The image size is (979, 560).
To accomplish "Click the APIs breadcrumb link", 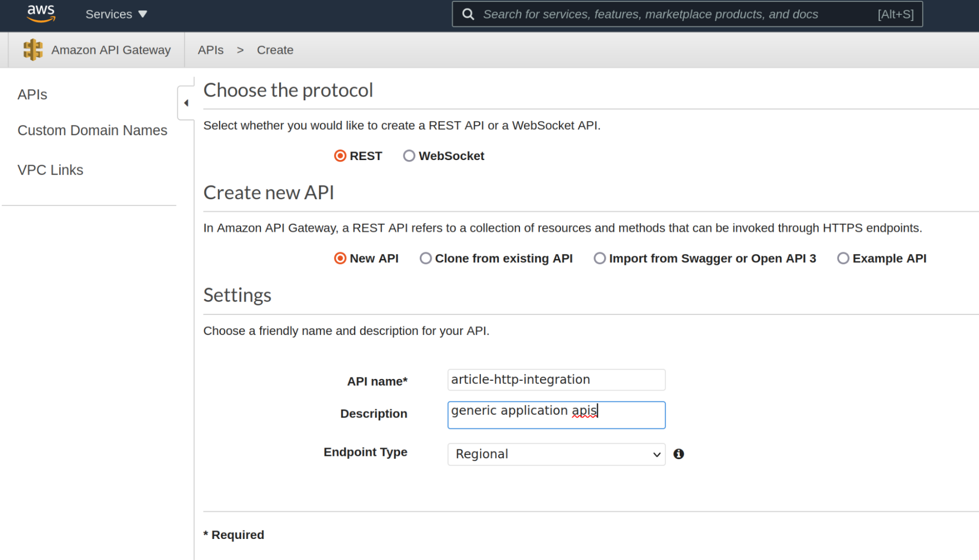I will pyautogui.click(x=211, y=50).
